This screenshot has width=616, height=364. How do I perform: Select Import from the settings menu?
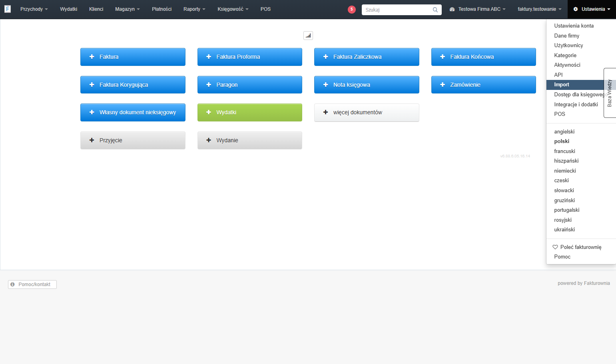coord(575,85)
